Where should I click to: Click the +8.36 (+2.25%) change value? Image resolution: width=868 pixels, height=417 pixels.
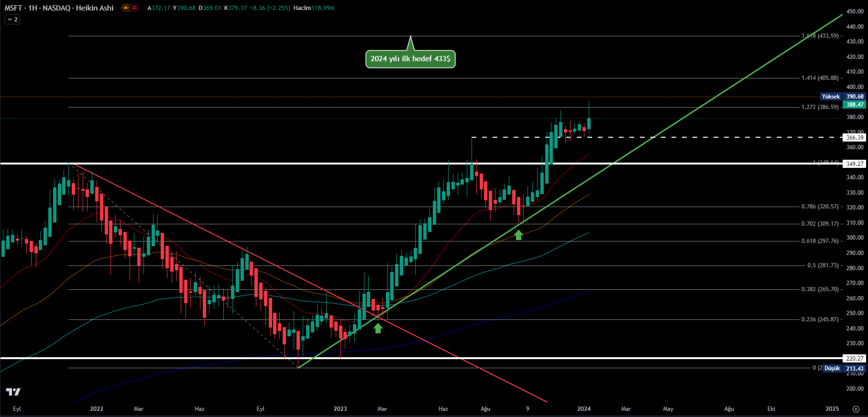[x=270, y=8]
